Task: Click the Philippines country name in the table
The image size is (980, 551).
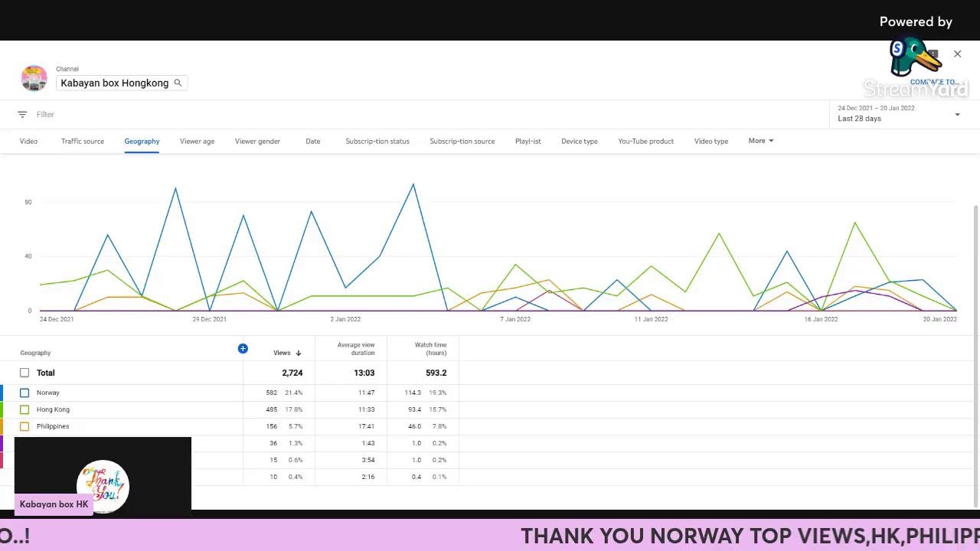Action: coord(53,426)
